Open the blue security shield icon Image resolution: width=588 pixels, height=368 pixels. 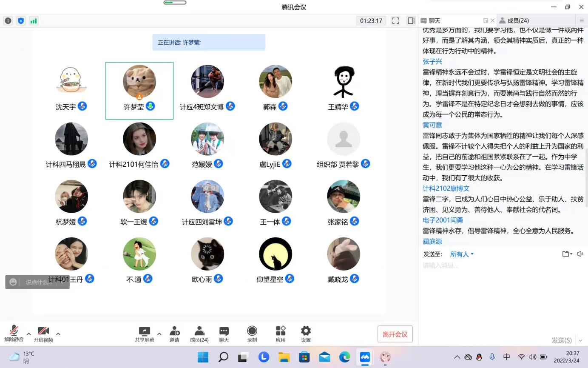[21, 20]
